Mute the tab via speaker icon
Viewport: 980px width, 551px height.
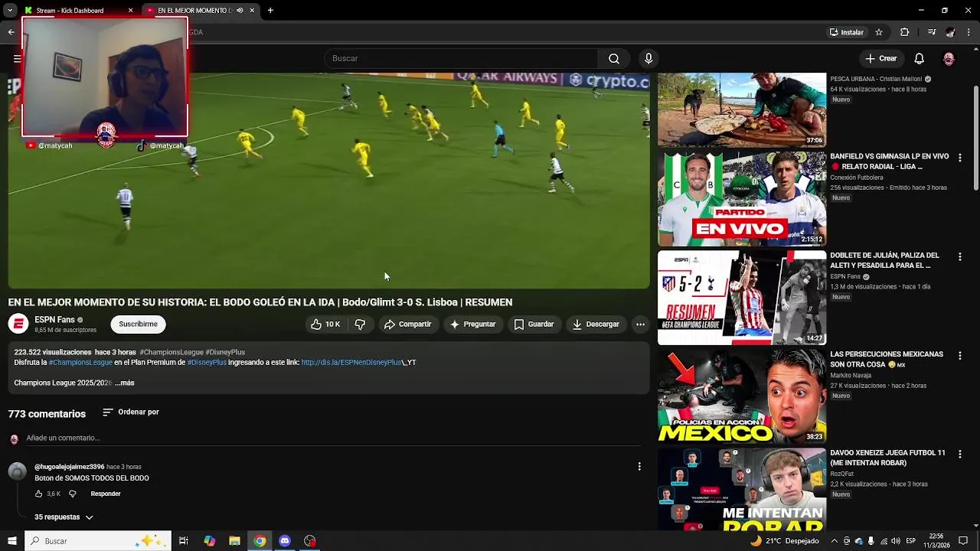(240, 11)
